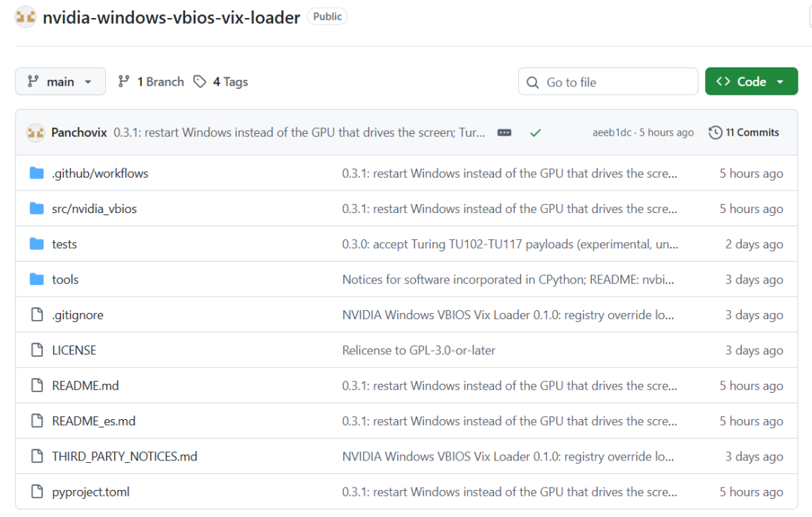Open the main branch dropdown
Screen dimensions: 812x517
(60, 81)
